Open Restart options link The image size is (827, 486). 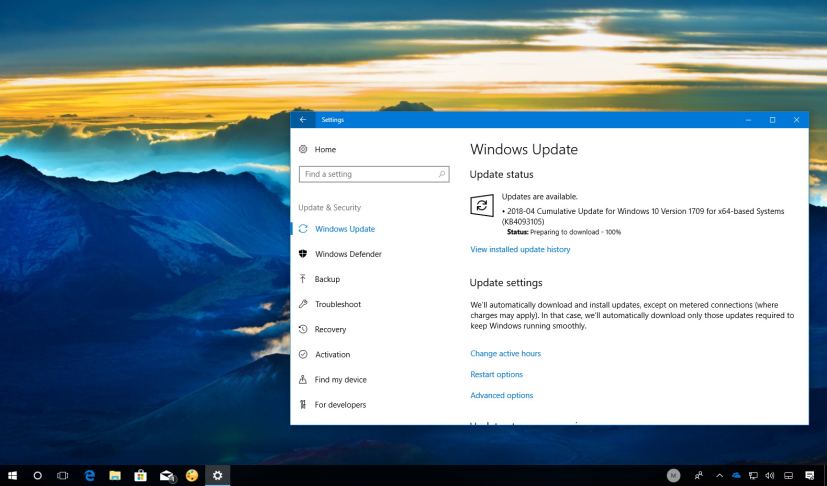coord(496,375)
